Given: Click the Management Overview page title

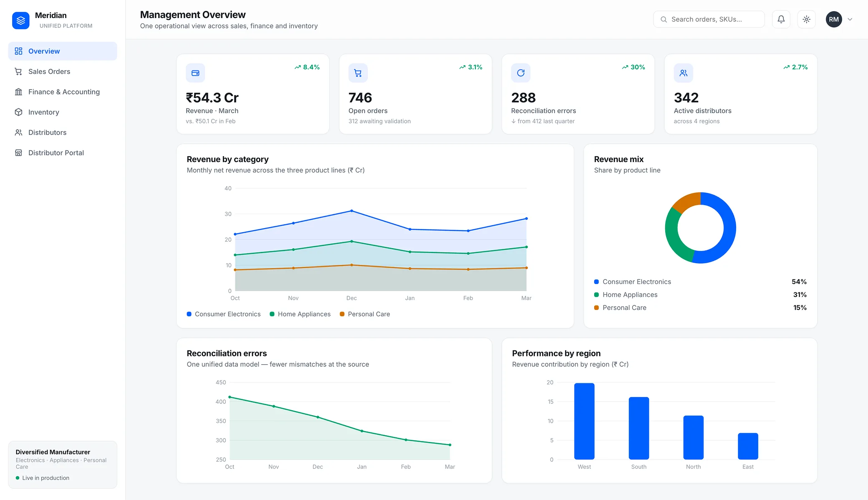Looking at the screenshot, I should click(x=193, y=15).
